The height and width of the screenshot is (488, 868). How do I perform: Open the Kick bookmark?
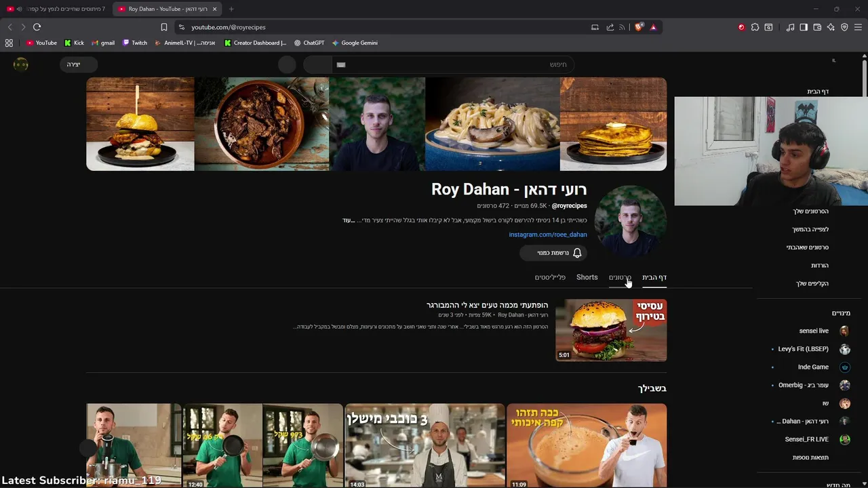tap(75, 43)
